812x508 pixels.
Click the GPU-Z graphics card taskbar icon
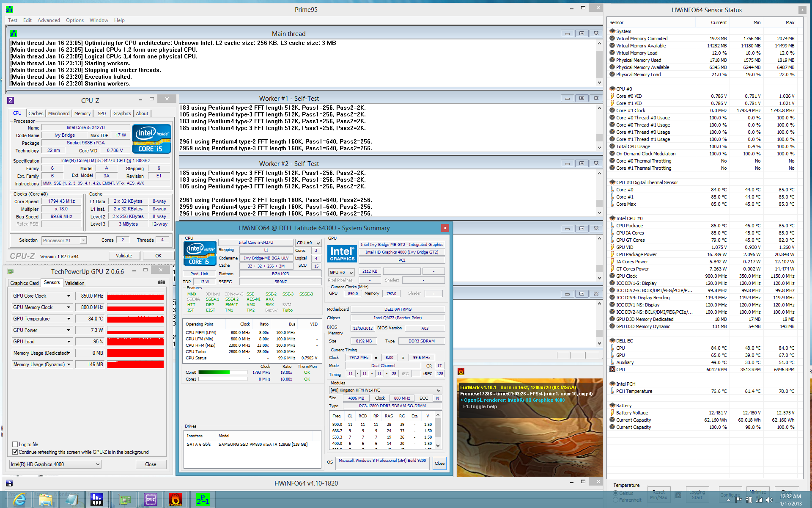(124, 500)
